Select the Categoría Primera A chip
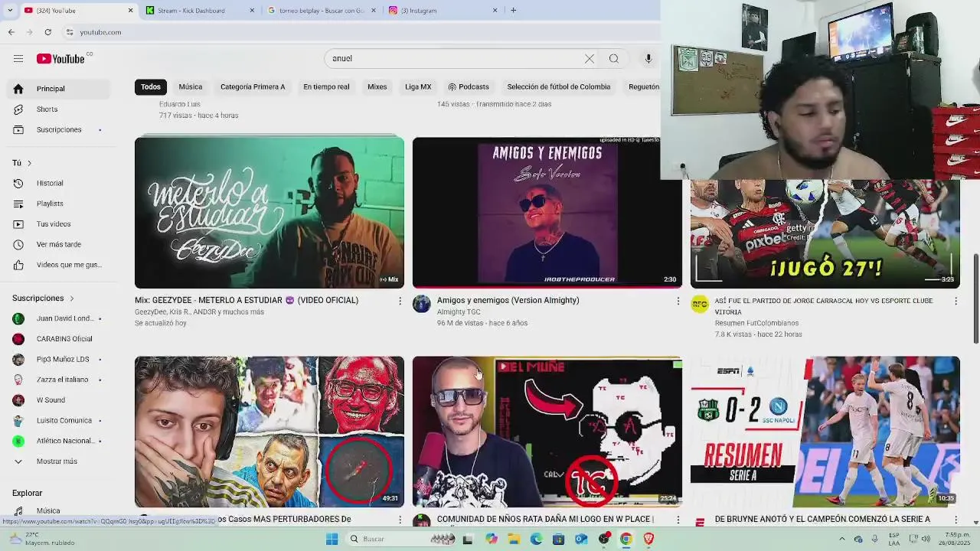 click(253, 87)
